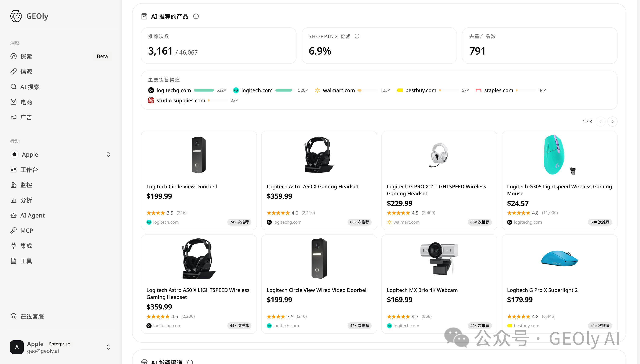This screenshot has height=364, width=640.
Task: Open logitech.com channel link
Action: point(257,90)
